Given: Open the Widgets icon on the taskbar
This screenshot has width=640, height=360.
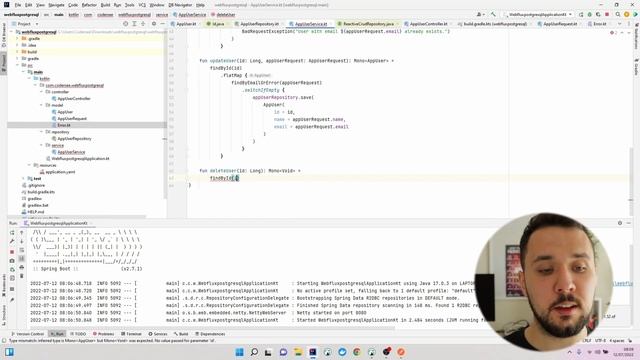Looking at the screenshot, I should [9, 352].
